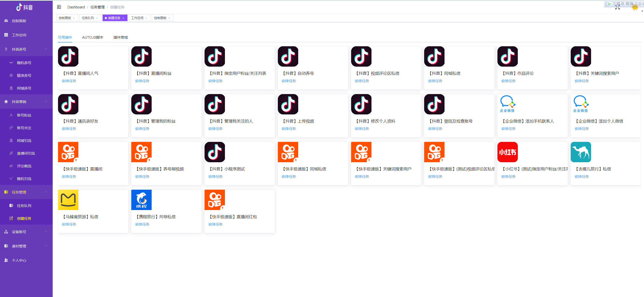Open 账号关注 in the sidebar
Viewport: 644px width, 297px height.
(x=26, y=128)
